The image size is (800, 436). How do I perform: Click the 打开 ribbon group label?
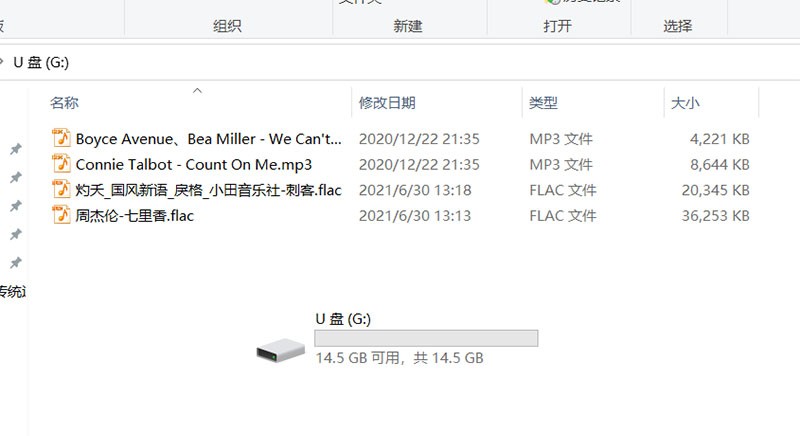(x=558, y=25)
